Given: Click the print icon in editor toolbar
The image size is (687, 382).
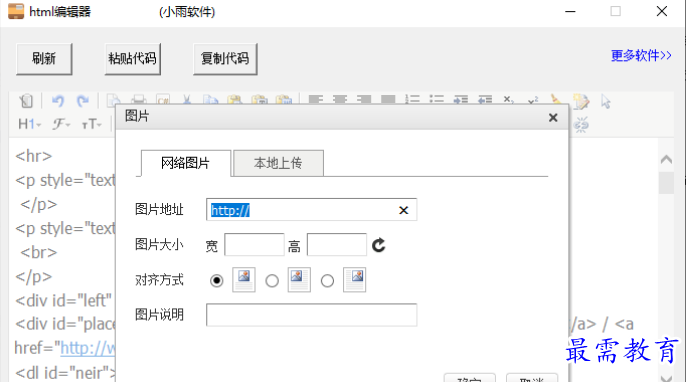Looking at the screenshot, I should [x=139, y=99].
